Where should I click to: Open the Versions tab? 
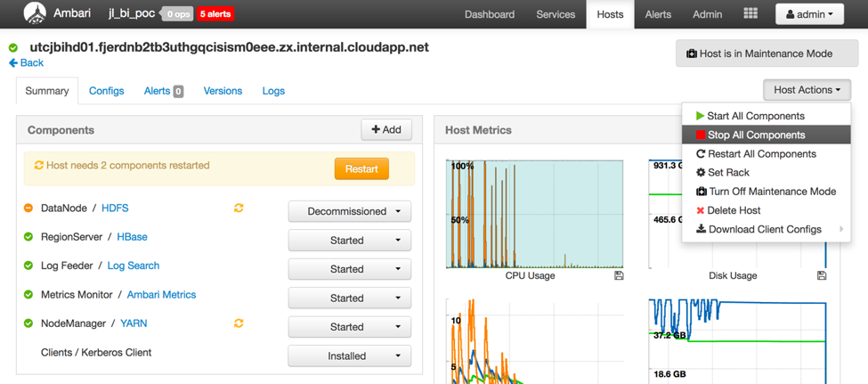point(223,91)
